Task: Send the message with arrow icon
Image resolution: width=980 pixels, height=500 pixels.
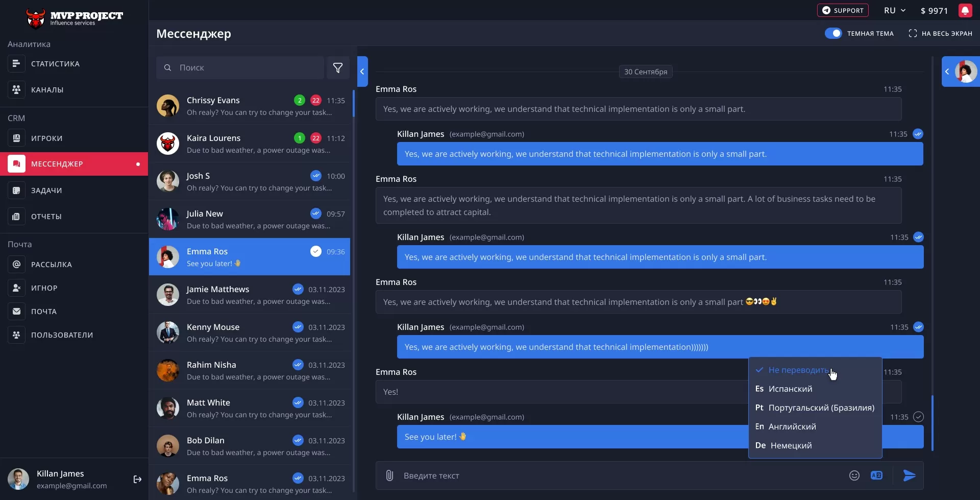Action: [909, 475]
